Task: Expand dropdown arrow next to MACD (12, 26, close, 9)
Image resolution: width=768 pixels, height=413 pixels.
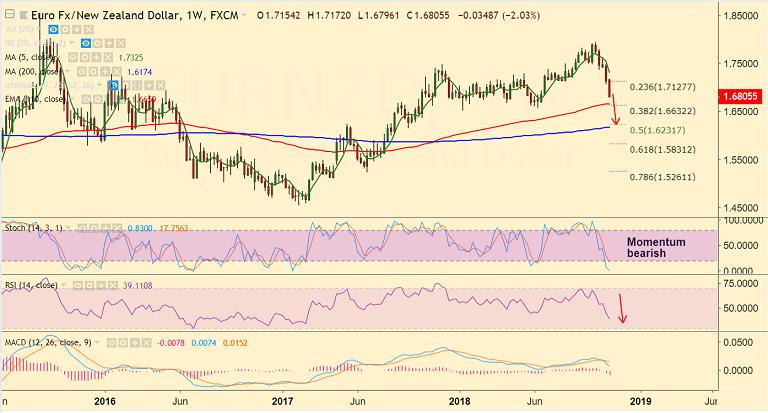Action: 97,342
